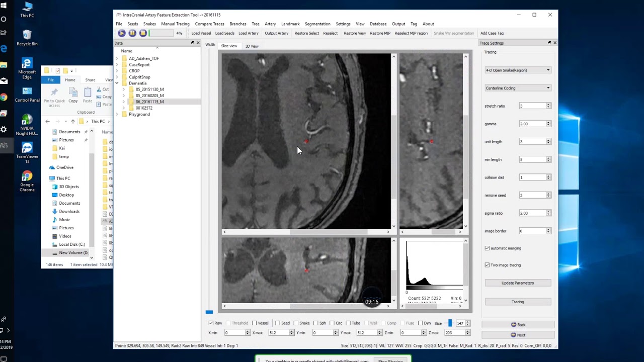Float the Data panel with undock icon
644x362 pixels.
(192, 43)
